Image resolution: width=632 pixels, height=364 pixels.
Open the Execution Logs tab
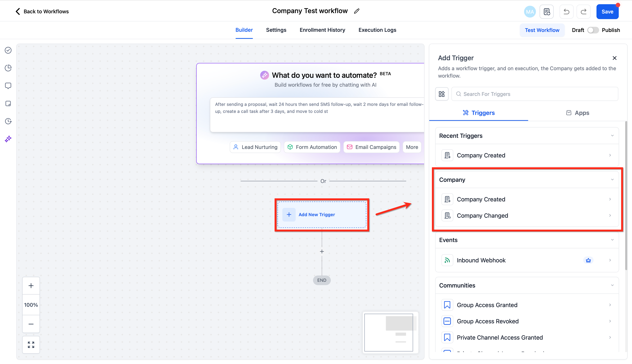[377, 30]
